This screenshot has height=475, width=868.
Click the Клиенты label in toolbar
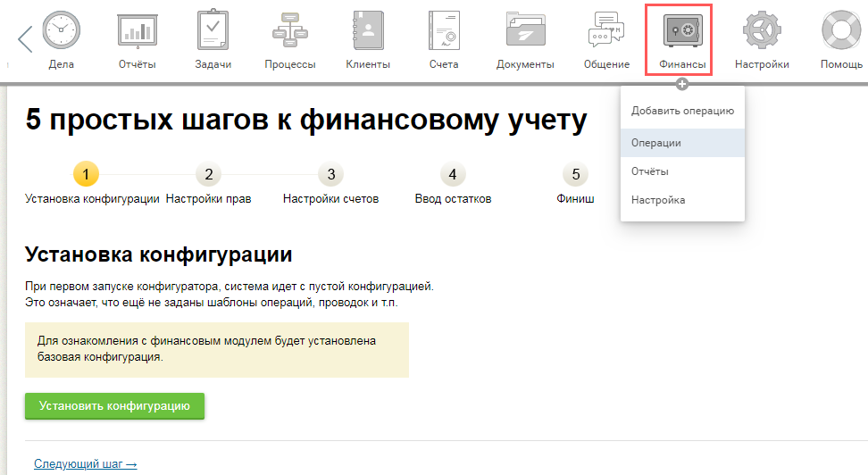368,64
